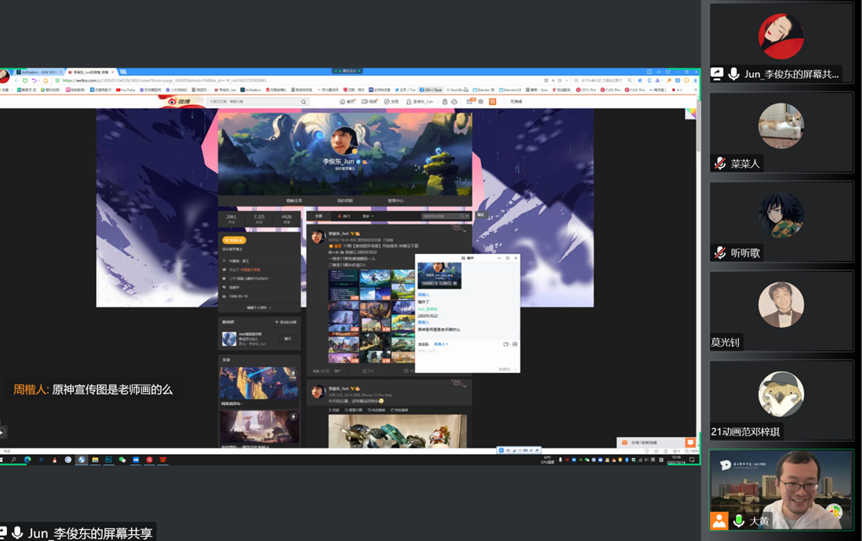Click the host icon on 大黄 tile
The height and width of the screenshot is (541, 863).
(x=719, y=520)
